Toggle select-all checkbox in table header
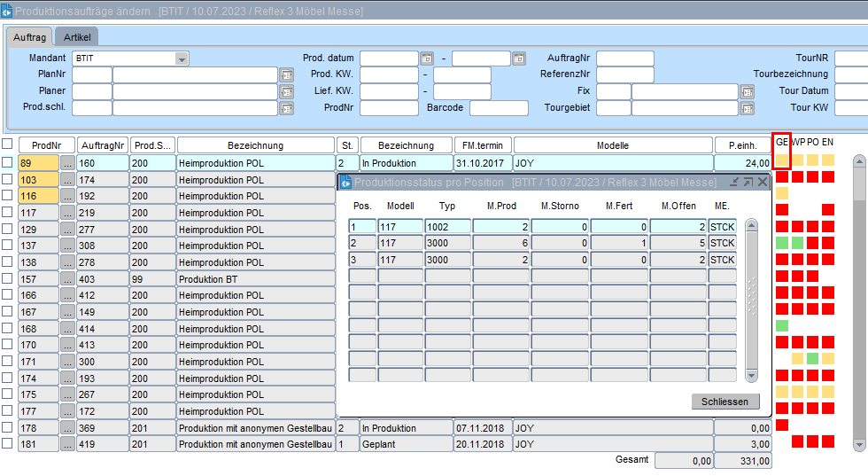Image resolution: width=868 pixels, height=476 pixels. 7,144
